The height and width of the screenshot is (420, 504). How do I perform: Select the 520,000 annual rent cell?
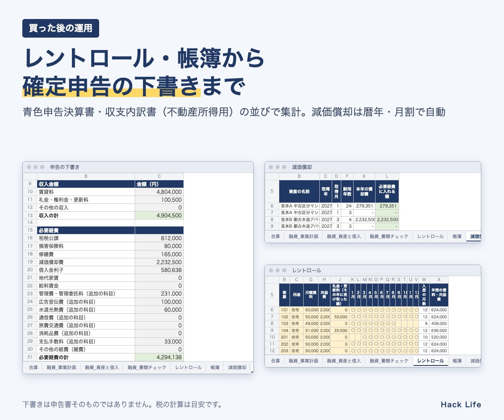point(439,337)
